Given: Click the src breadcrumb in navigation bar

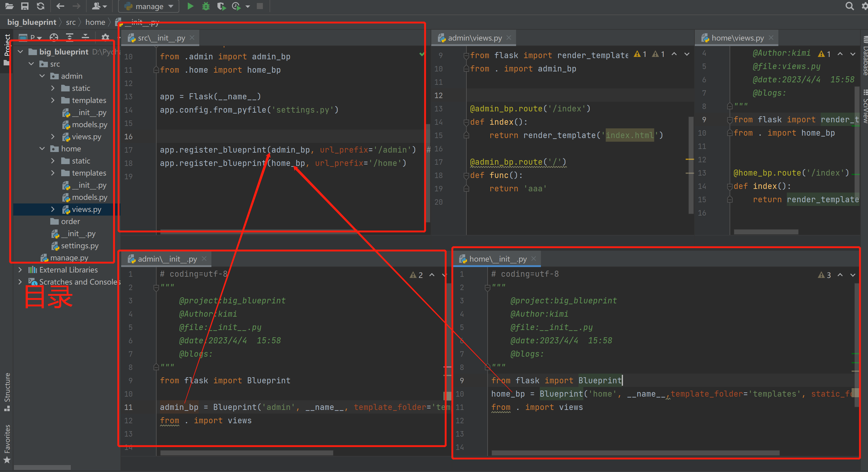Looking at the screenshot, I should [71, 22].
